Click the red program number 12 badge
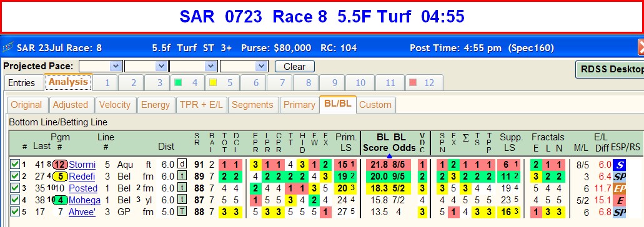This screenshot has width=644, height=227. click(x=59, y=165)
